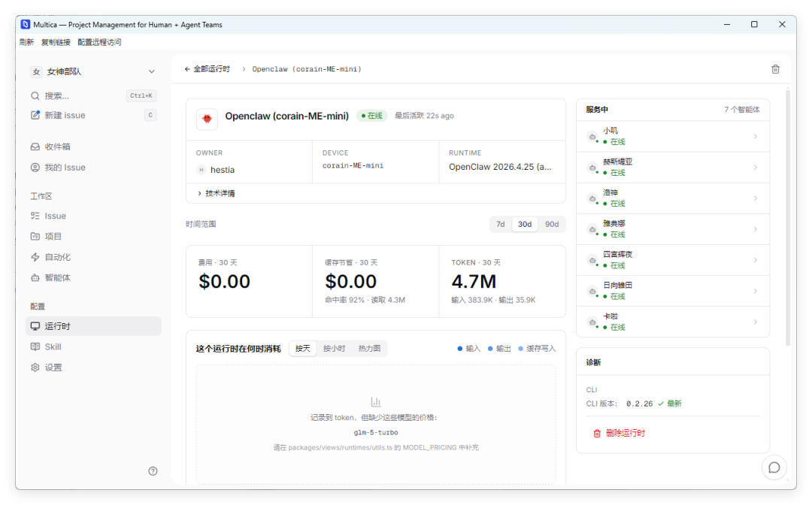The width and height of the screenshot is (812, 505).
Task: Open 卡啦 row chevron arrow
Action: 756,322
